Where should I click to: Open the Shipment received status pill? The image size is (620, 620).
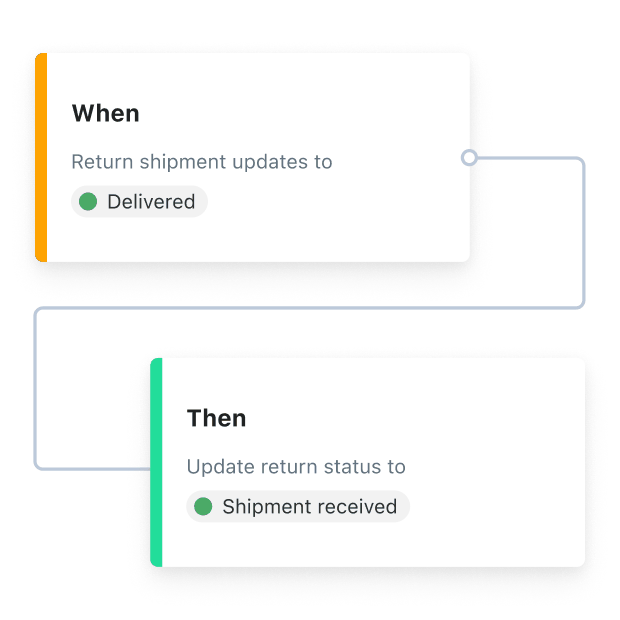point(298,507)
